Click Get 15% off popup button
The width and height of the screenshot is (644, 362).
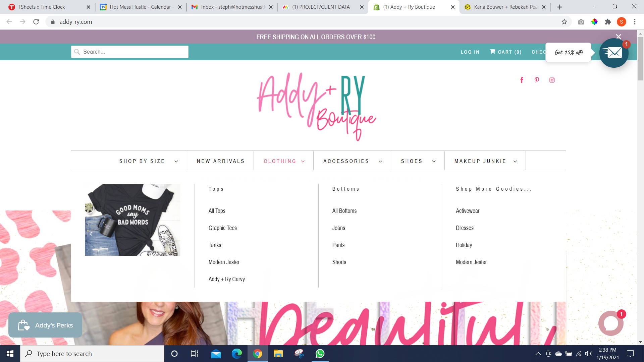point(568,52)
